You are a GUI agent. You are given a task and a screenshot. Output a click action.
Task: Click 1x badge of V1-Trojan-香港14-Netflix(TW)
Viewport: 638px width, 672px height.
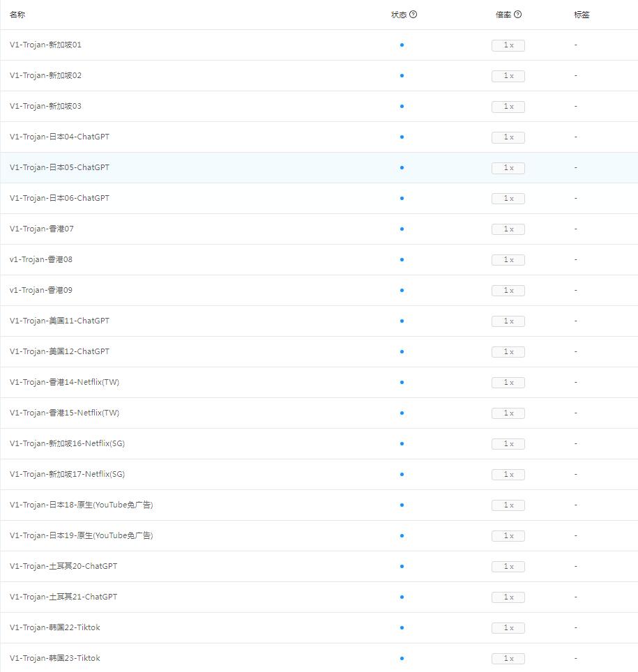click(508, 383)
